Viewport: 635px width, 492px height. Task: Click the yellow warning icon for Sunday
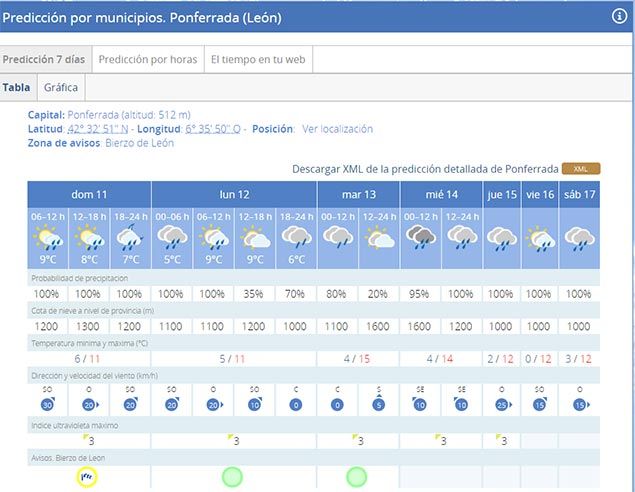[88, 477]
